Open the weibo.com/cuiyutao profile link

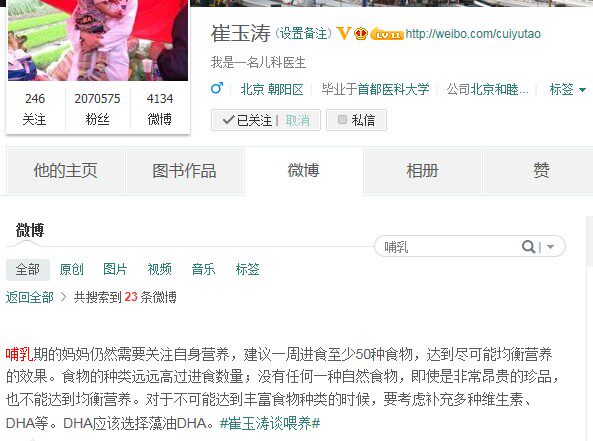[x=473, y=34]
